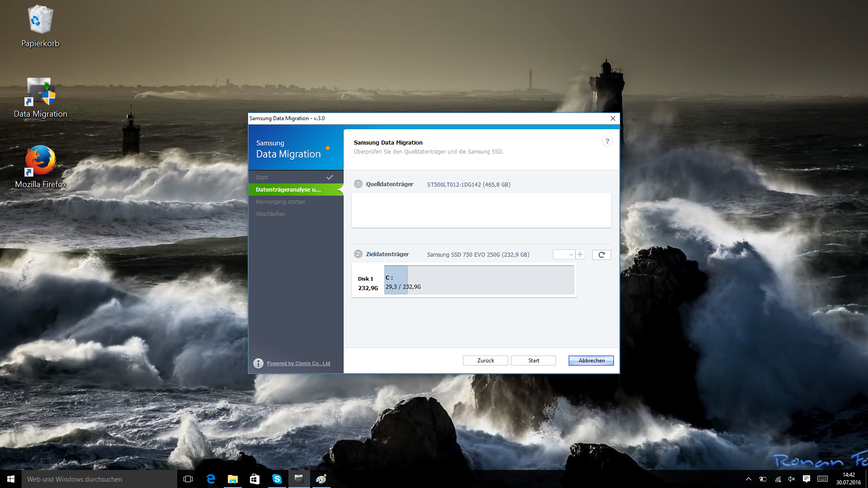This screenshot has width=868, height=488.
Task: Open the partition selection dropdown
Action: (x=564, y=255)
